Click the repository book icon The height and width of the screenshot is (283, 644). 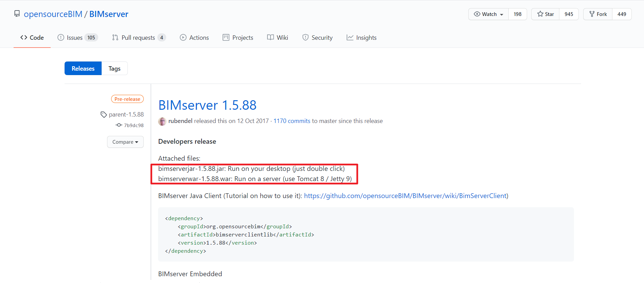point(17,14)
